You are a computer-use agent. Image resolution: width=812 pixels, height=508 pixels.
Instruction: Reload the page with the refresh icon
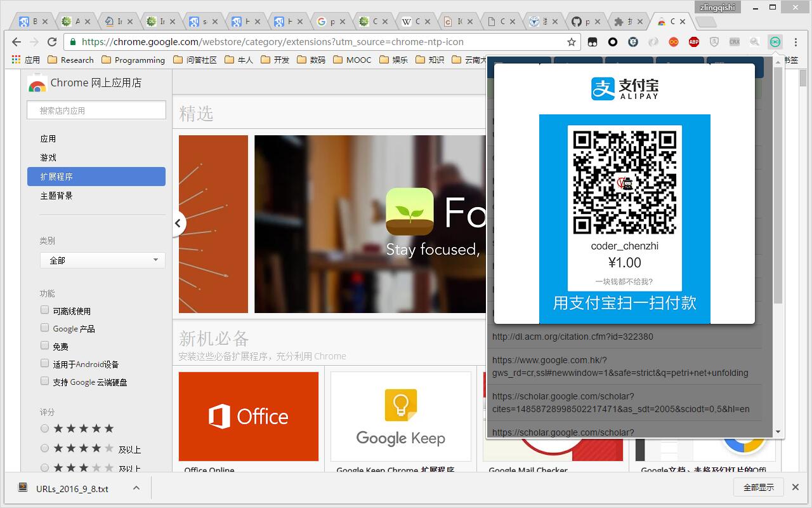[x=52, y=42]
